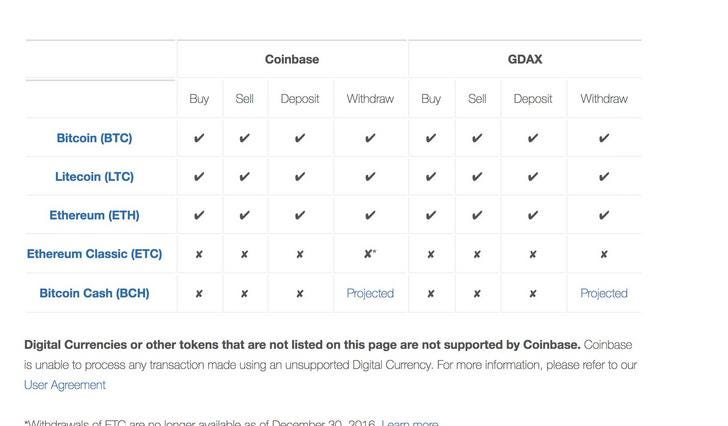The width and height of the screenshot is (728, 426).
Task: Click Bitcoin Coinbase Buy checkmark
Action: (x=199, y=138)
